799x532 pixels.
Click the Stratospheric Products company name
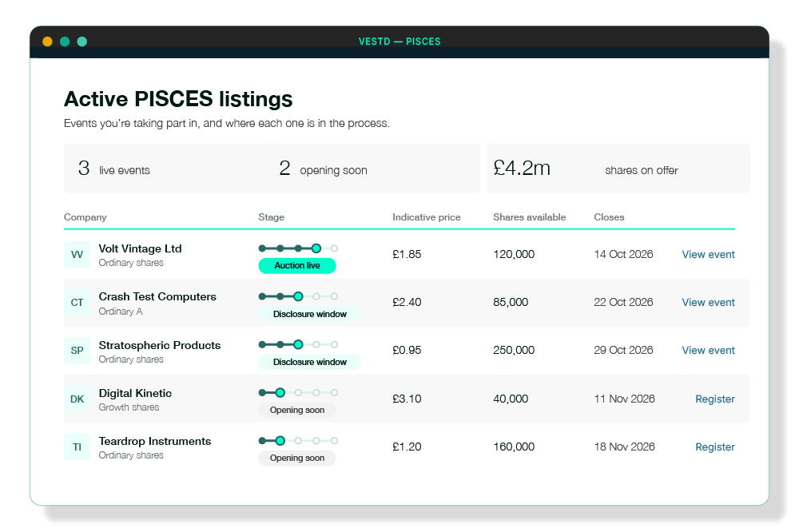pyautogui.click(x=160, y=345)
